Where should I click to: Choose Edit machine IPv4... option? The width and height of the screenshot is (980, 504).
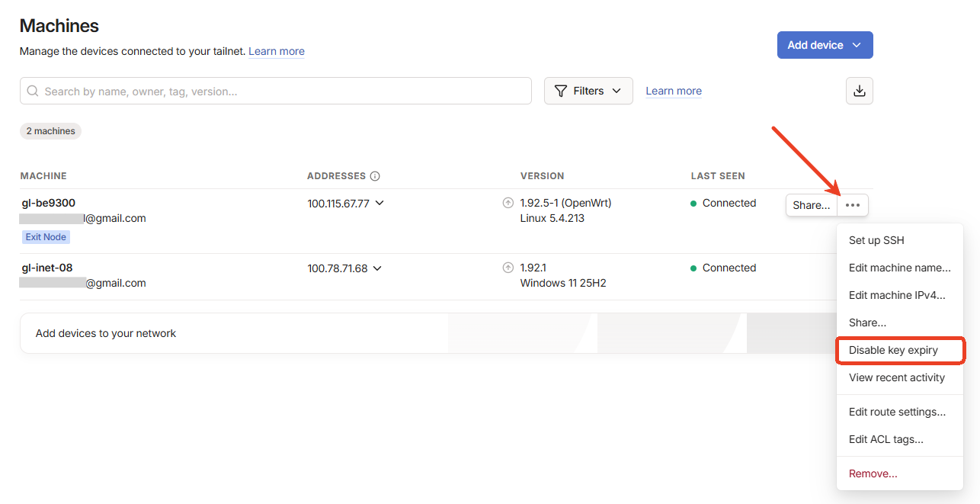[900, 295]
